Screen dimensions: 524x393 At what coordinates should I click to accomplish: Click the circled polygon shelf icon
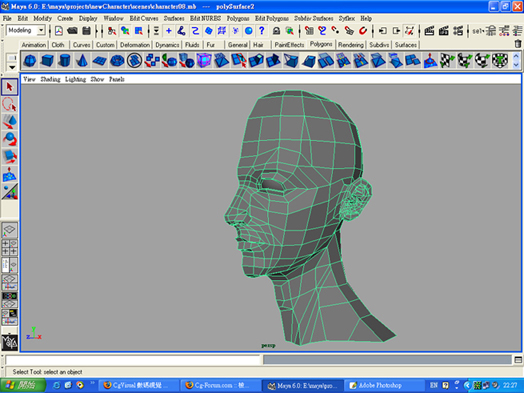point(134,61)
